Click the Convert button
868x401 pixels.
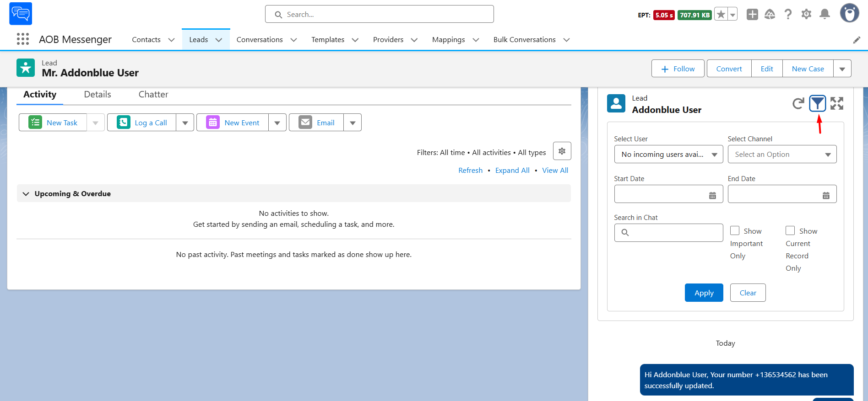tap(729, 69)
